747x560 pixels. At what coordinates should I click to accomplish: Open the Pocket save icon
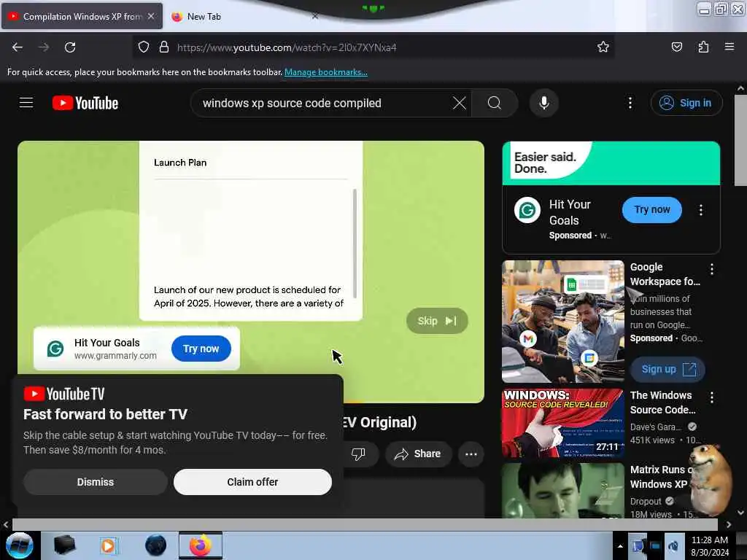click(677, 47)
